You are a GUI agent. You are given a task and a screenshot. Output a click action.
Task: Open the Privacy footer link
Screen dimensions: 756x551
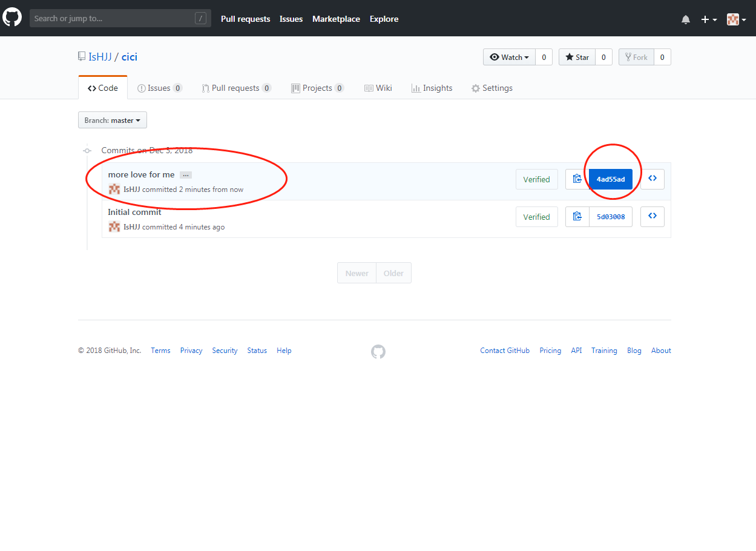pyautogui.click(x=191, y=351)
